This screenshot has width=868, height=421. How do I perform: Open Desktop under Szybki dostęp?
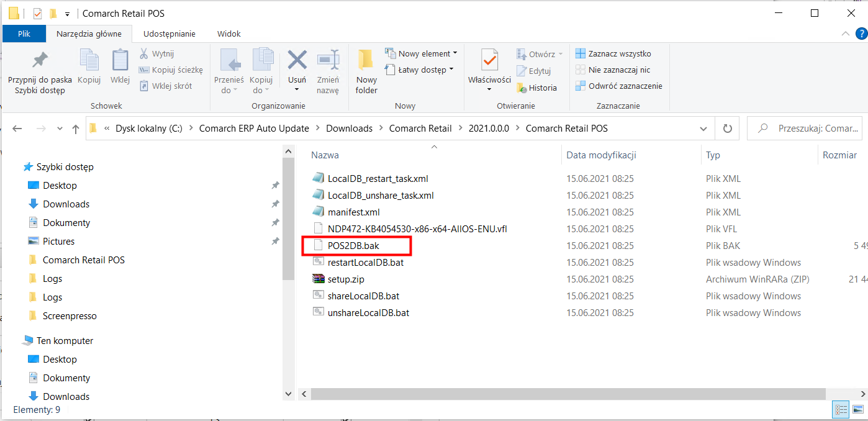pos(60,186)
